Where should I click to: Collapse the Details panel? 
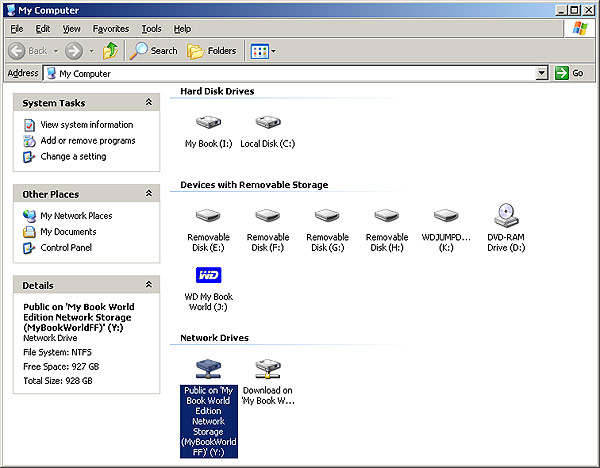click(149, 285)
